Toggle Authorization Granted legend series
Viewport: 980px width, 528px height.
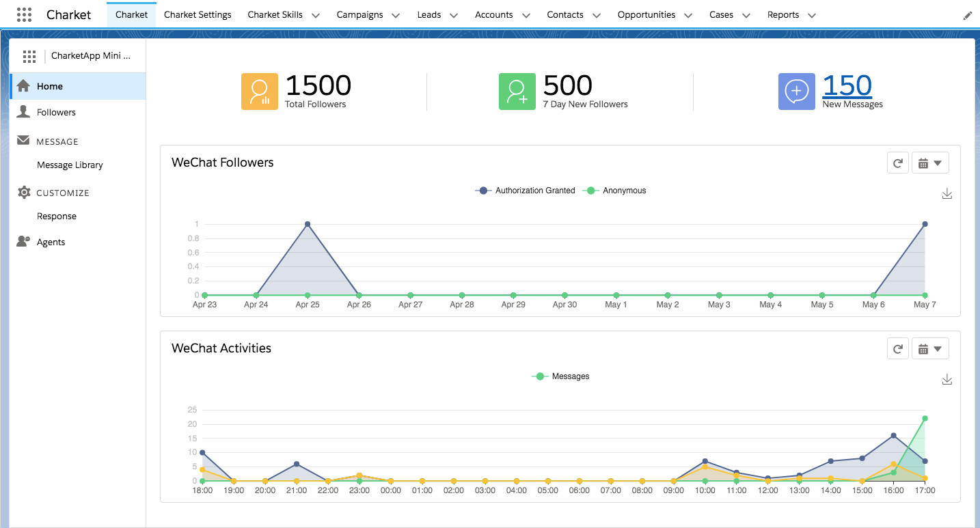pyautogui.click(x=526, y=191)
